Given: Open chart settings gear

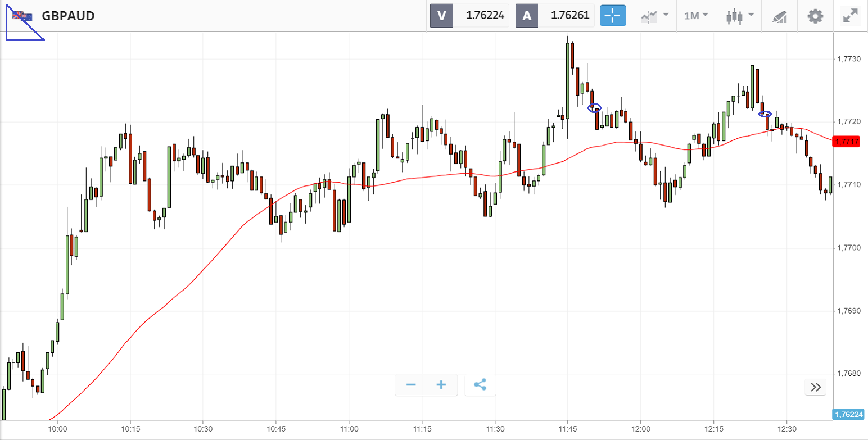Looking at the screenshot, I should coord(815,16).
